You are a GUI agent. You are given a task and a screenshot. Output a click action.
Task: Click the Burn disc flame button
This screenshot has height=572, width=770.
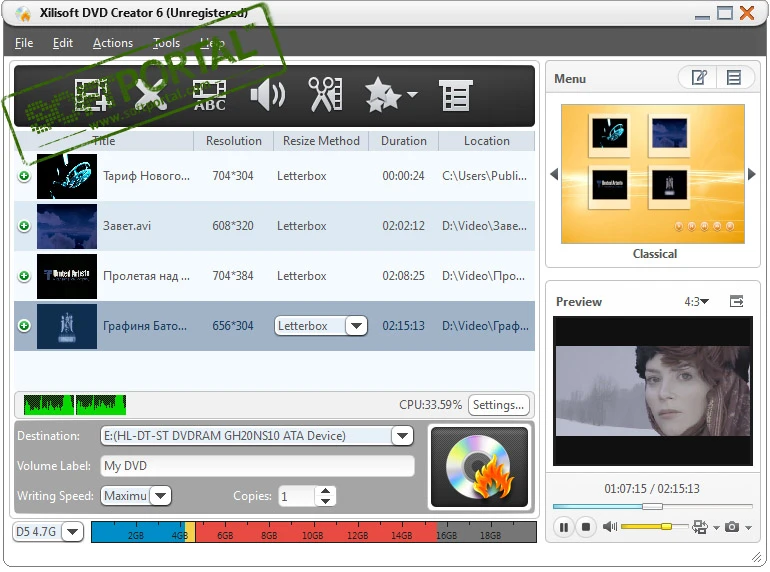[x=478, y=467]
